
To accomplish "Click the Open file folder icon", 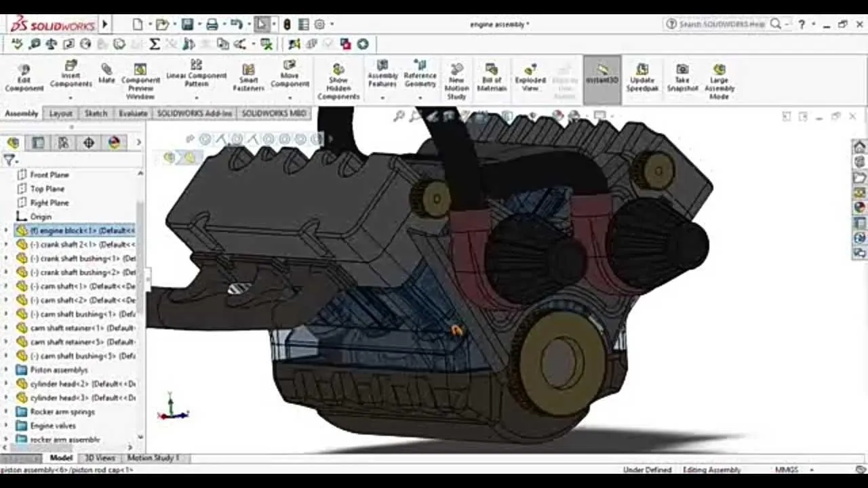I will click(x=161, y=24).
